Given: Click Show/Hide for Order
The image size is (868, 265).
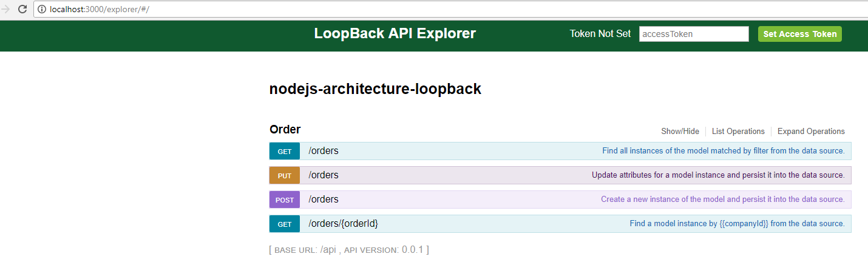Looking at the screenshot, I should tap(680, 131).
